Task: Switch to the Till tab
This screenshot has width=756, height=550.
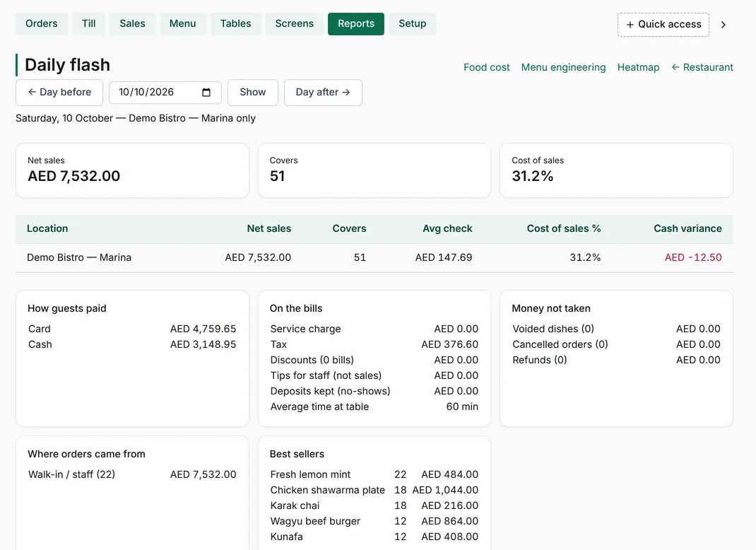Action: click(89, 23)
